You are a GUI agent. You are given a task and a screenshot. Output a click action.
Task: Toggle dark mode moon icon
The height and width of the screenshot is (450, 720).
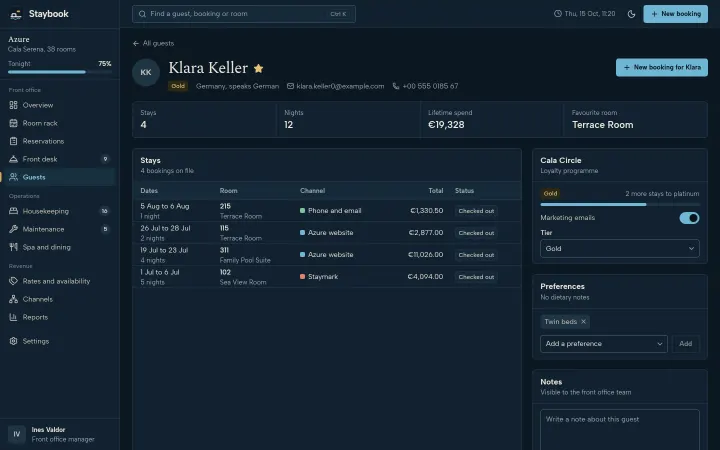click(631, 14)
